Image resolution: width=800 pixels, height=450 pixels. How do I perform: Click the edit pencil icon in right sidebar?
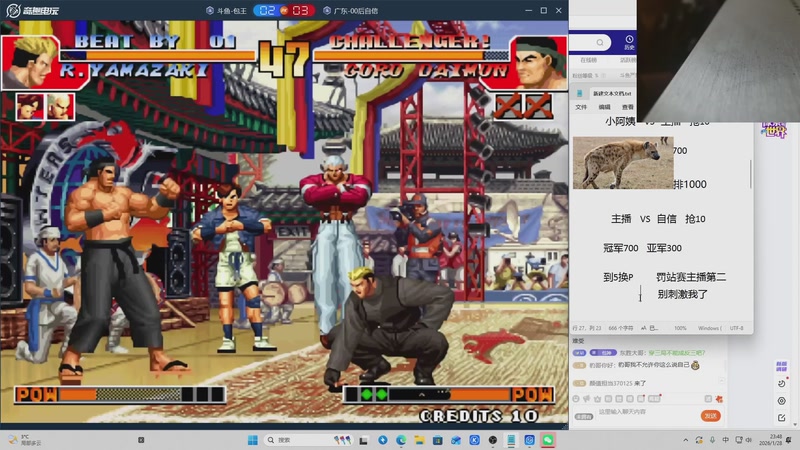pyautogui.click(x=782, y=418)
